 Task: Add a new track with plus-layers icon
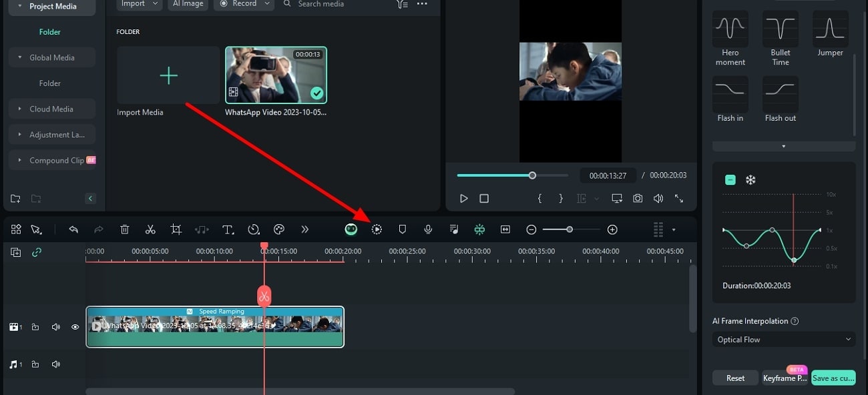pos(16,252)
